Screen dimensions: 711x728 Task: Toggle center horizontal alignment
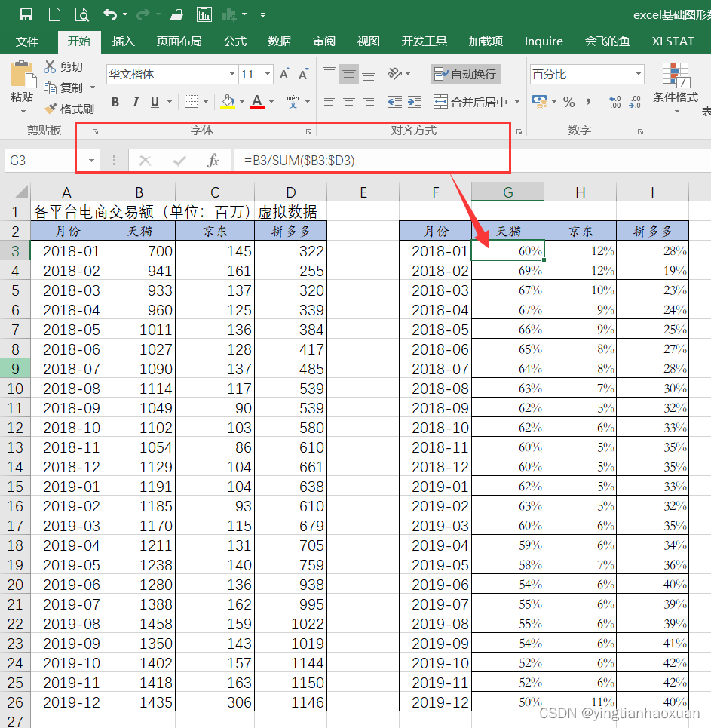click(349, 102)
